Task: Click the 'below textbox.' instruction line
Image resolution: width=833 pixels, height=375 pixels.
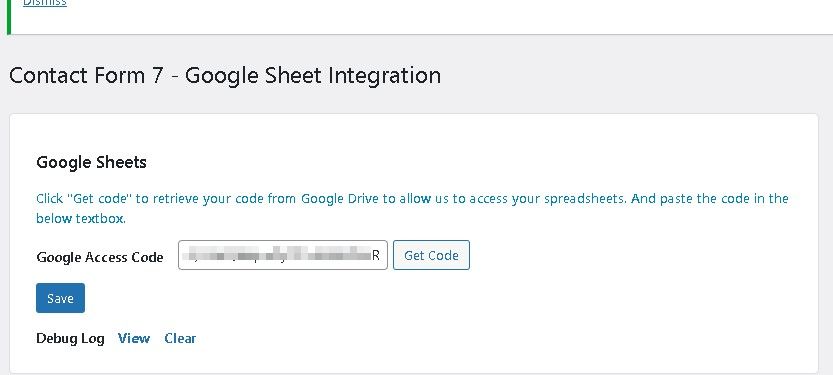Action: [x=81, y=218]
